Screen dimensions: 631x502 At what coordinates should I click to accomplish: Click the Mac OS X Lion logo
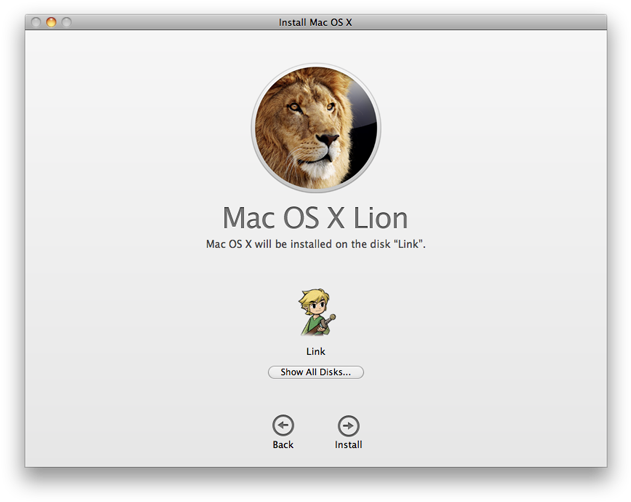pos(316,128)
